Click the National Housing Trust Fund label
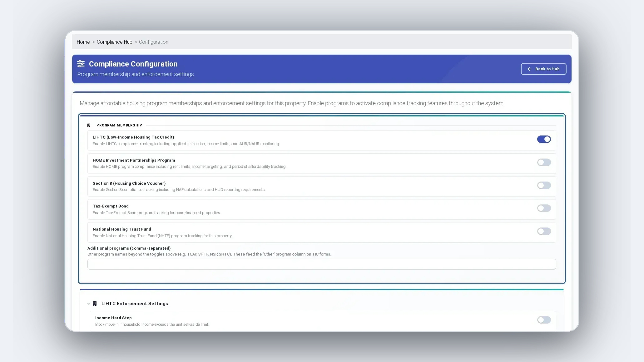This screenshot has height=362, width=644. pyautogui.click(x=122, y=229)
